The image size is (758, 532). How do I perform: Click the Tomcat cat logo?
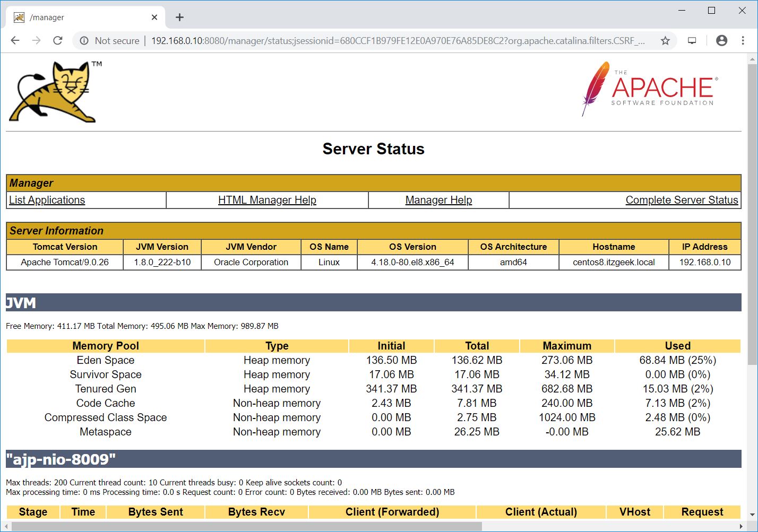[55, 91]
